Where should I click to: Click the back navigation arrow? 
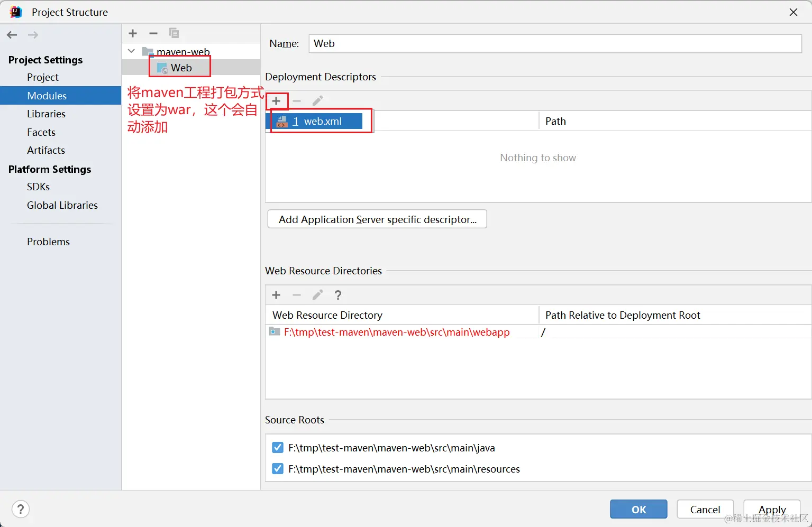click(x=12, y=35)
